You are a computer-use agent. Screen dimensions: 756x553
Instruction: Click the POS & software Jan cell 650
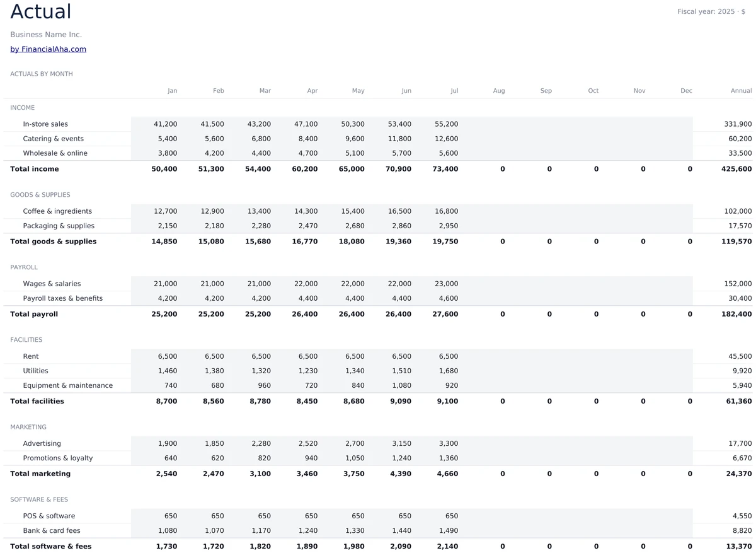click(155, 516)
